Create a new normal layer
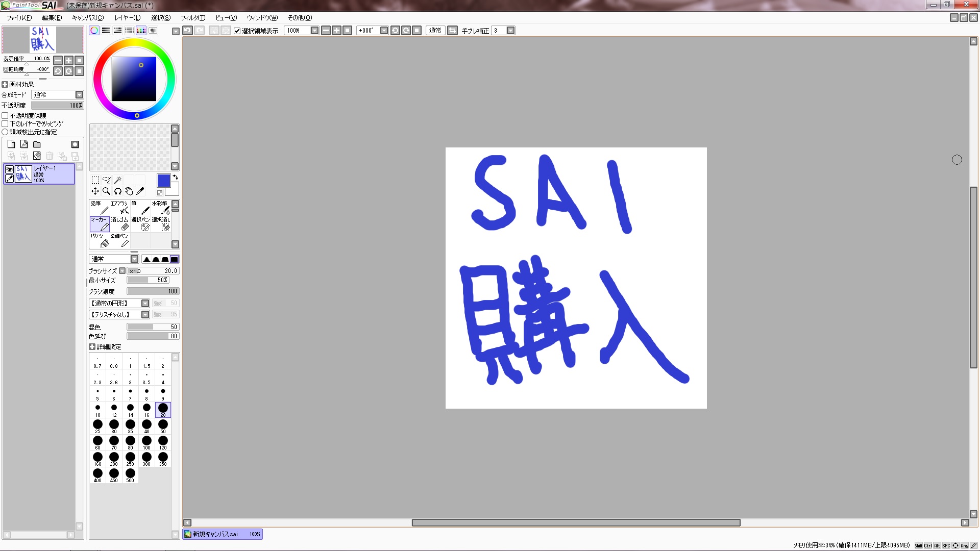The height and width of the screenshot is (551, 980). [11, 144]
